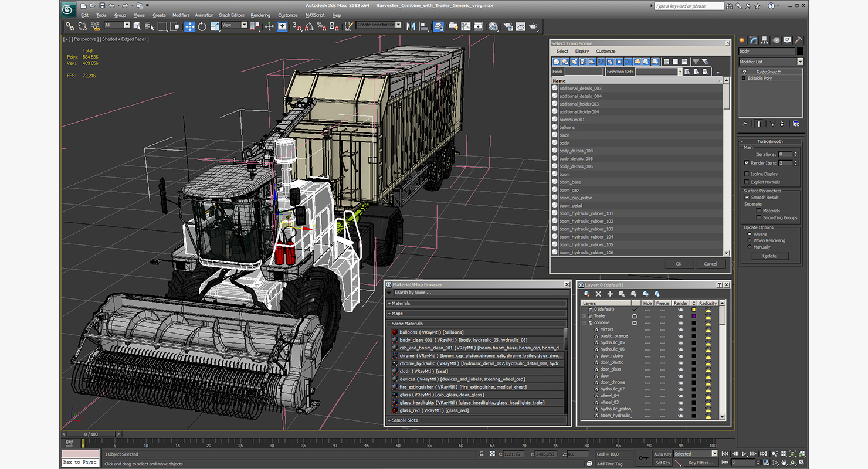Enable Render Iters checkbox

(x=747, y=163)
